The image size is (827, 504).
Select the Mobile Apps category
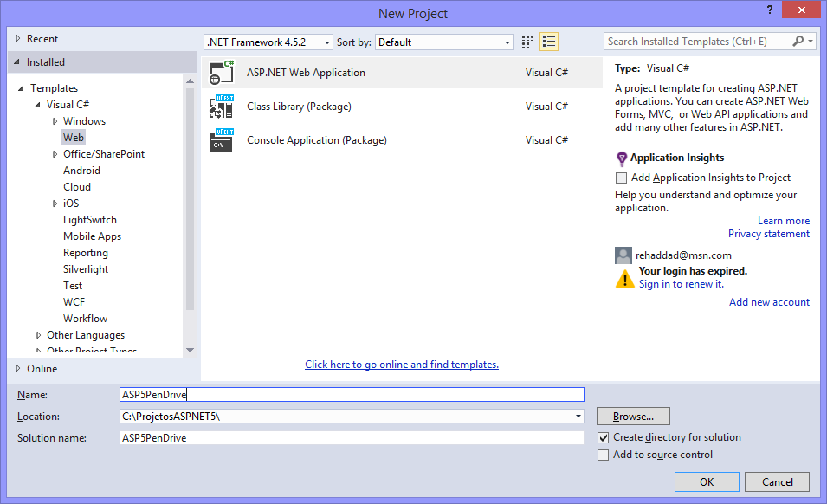(x=93, y=236)
